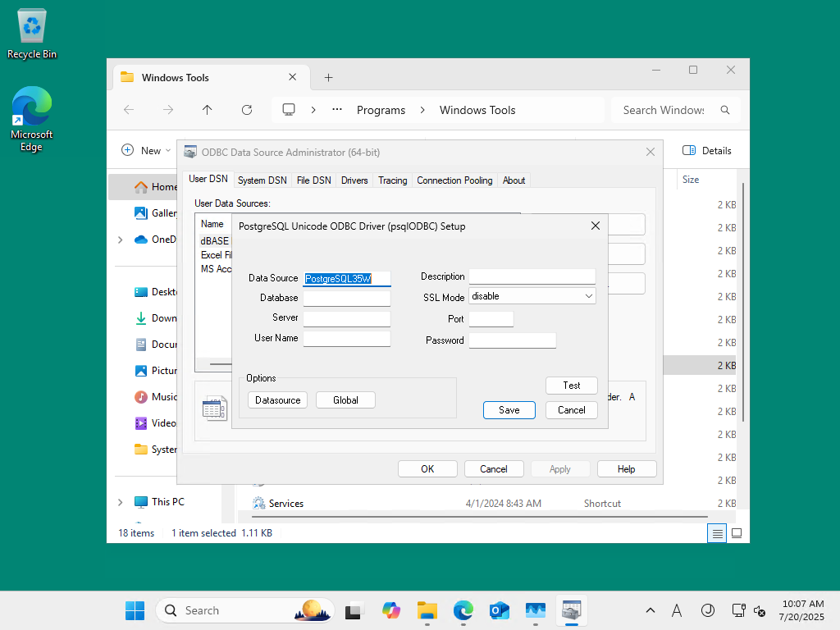The image size is (840, 630).
Task: Show hidden system tray icons
Action: point(651,610)
